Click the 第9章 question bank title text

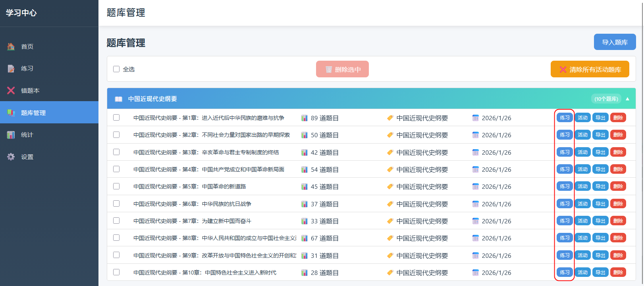[215, 255]
